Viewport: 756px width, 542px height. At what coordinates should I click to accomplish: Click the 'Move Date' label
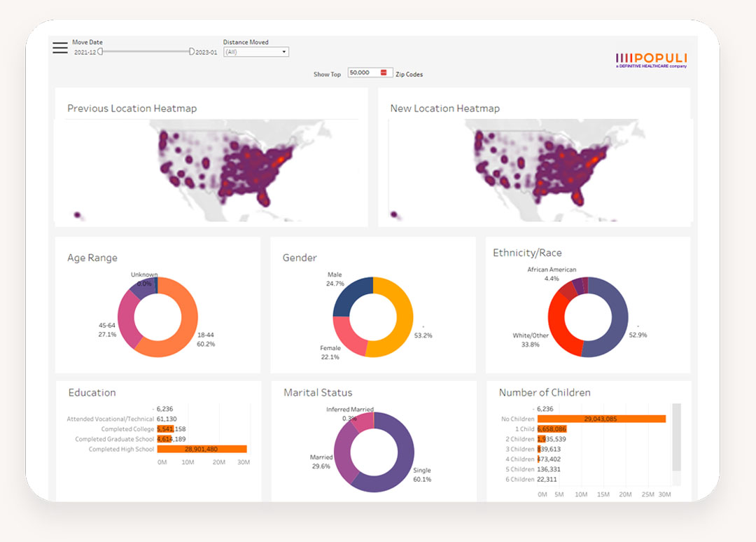tap(87, 42)
